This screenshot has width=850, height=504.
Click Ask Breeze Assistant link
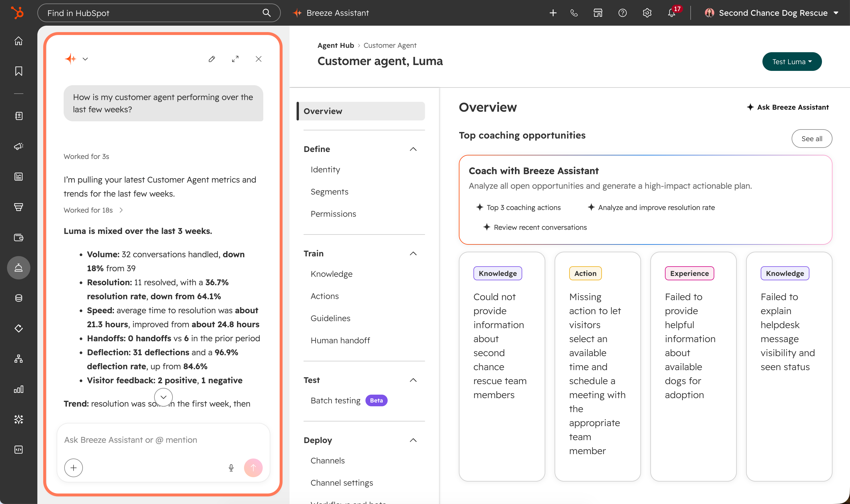tap(788, 107)
